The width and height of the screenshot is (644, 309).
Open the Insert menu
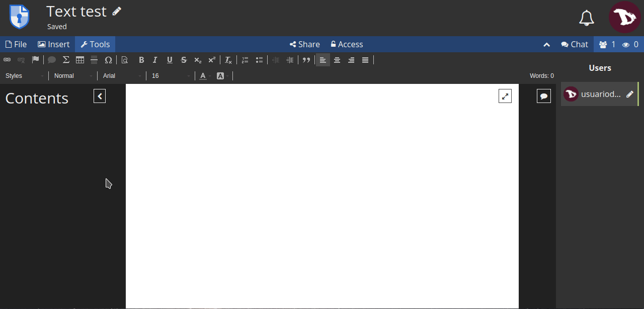pos(54,44)
